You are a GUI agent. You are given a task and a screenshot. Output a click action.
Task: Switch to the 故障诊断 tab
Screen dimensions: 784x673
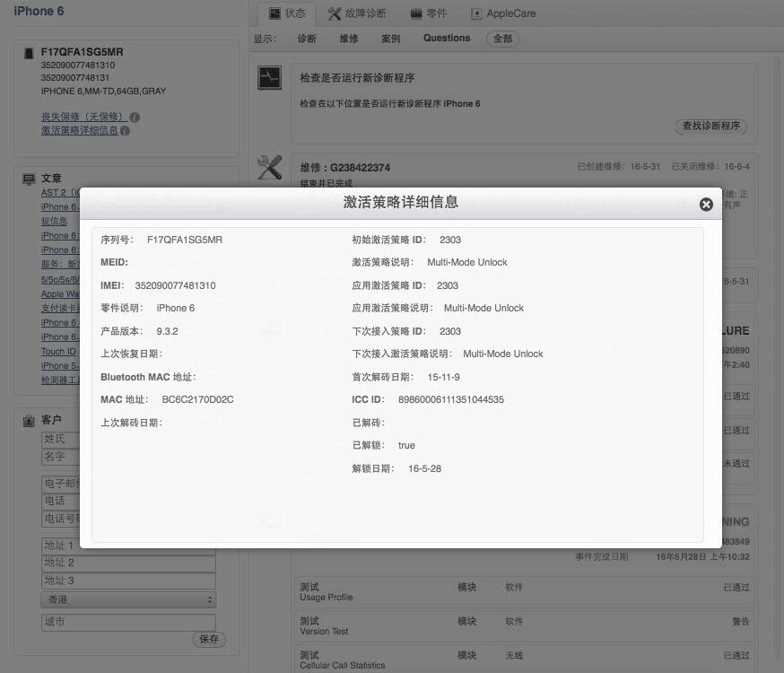(x=357, y=13)
